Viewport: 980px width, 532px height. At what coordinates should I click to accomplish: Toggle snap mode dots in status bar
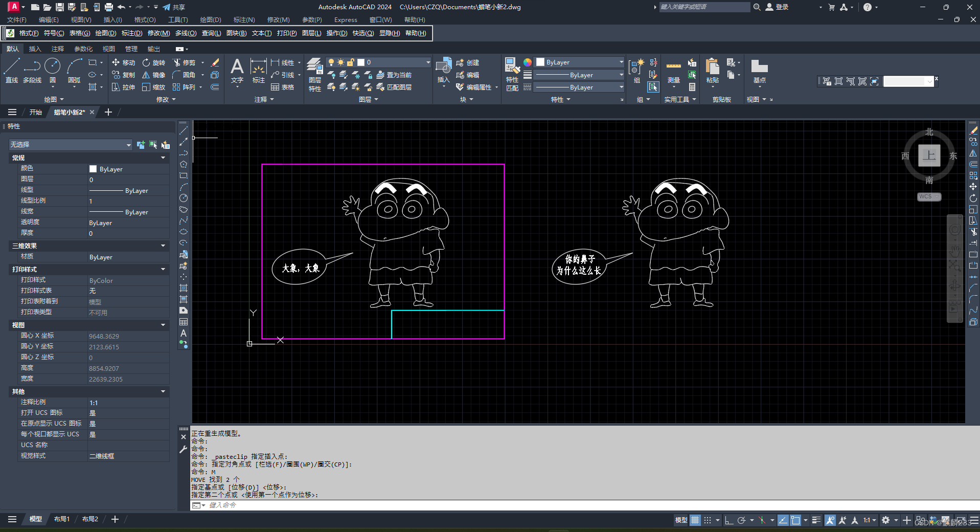708,520
